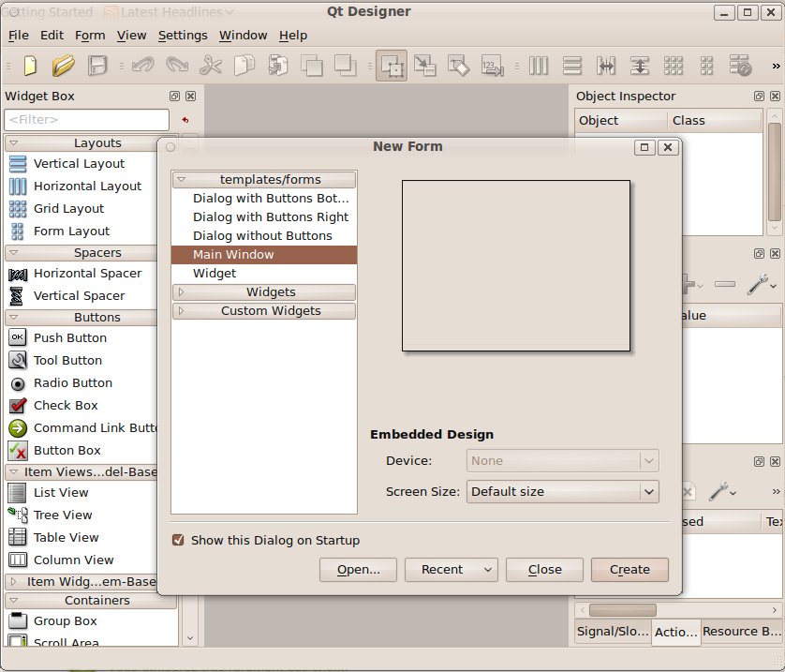The height and width of the screenshot is (672, 785).
Task: Expand Item Widgets group in Widget Box
Action: coord(14,581)
